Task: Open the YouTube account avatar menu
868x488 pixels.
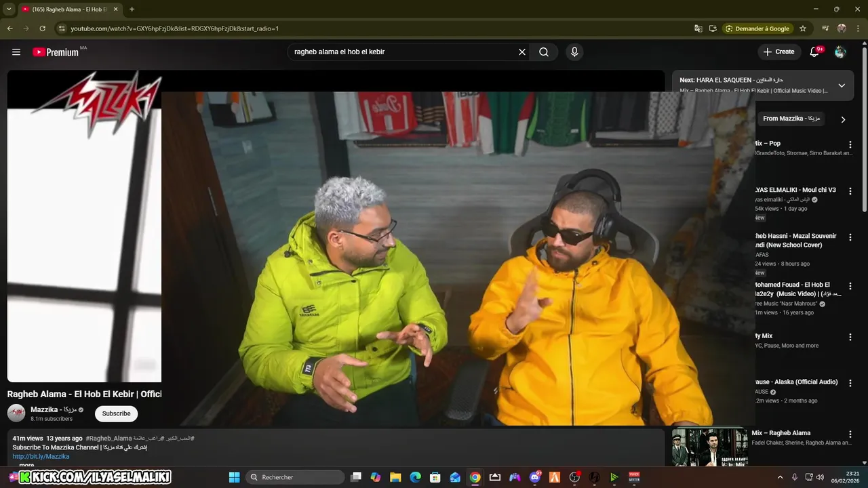Action: pos(840,52)
